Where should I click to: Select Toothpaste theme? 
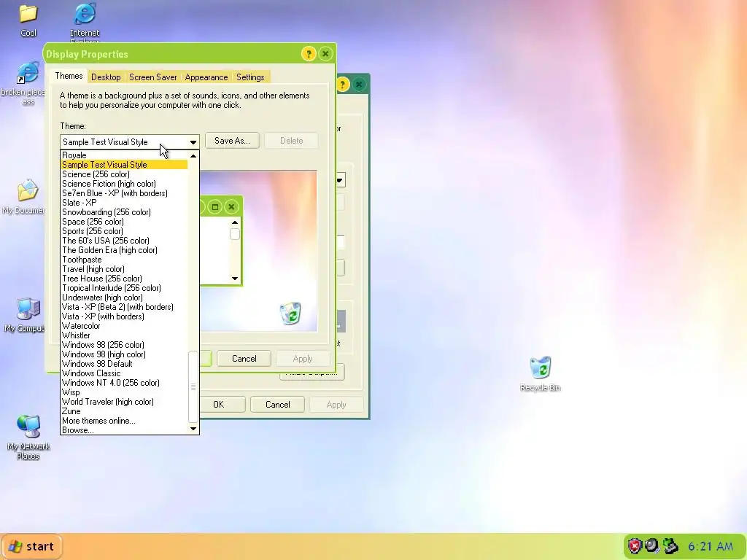124,260
